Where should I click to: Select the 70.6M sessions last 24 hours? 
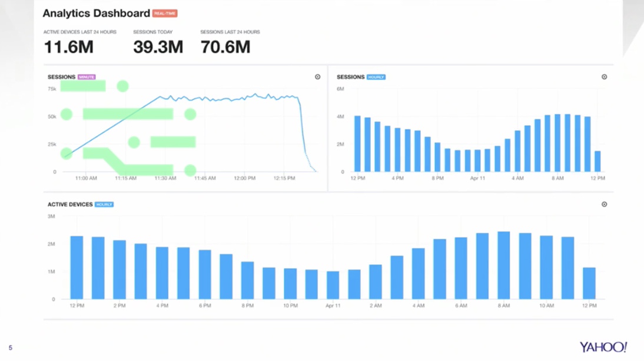click(x=225, y=47)
